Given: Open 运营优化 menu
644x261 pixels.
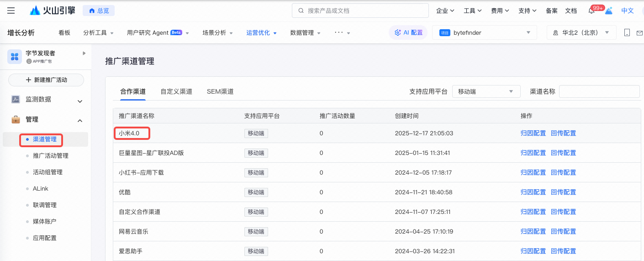Looking at the screenshot, I should [261, 33].
